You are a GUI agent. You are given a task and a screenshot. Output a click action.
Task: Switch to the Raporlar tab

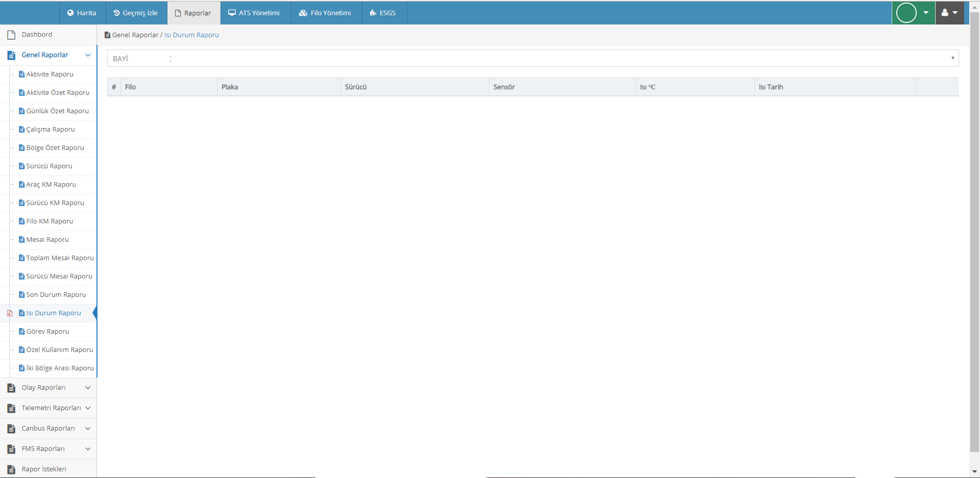pos(193,13)
